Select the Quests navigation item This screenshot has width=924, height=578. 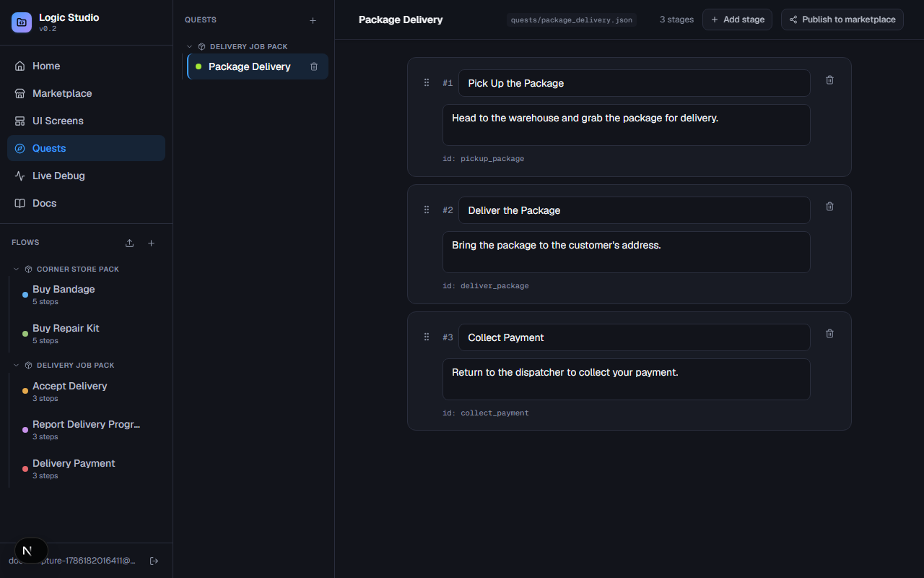pyautogui.click(x=87, y=148)
